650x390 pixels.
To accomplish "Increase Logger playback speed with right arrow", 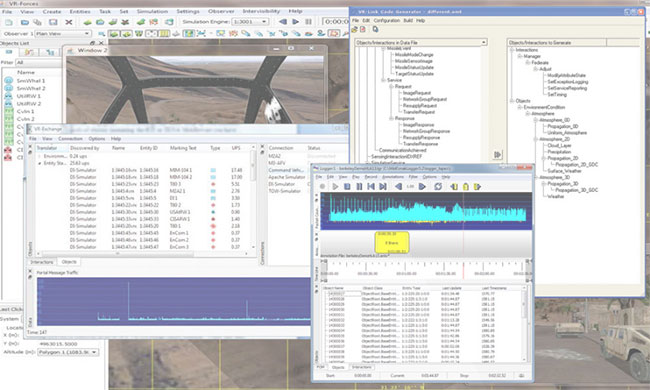I will coord(422,187).
